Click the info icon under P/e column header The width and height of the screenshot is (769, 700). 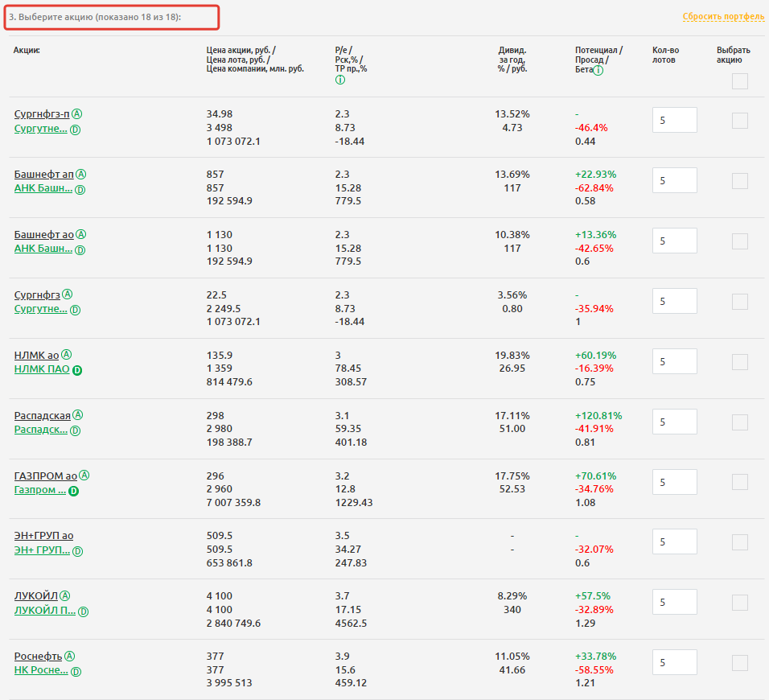[x=339, y=80]
